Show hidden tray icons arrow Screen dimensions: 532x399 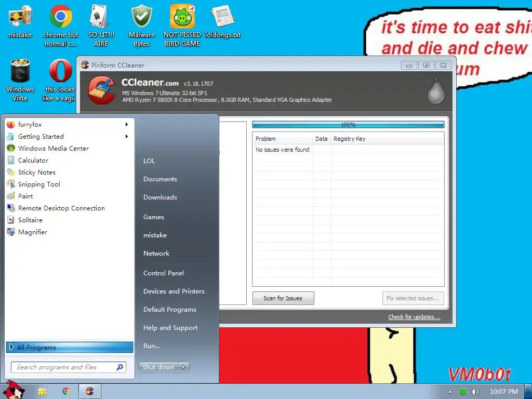[450, 392]
